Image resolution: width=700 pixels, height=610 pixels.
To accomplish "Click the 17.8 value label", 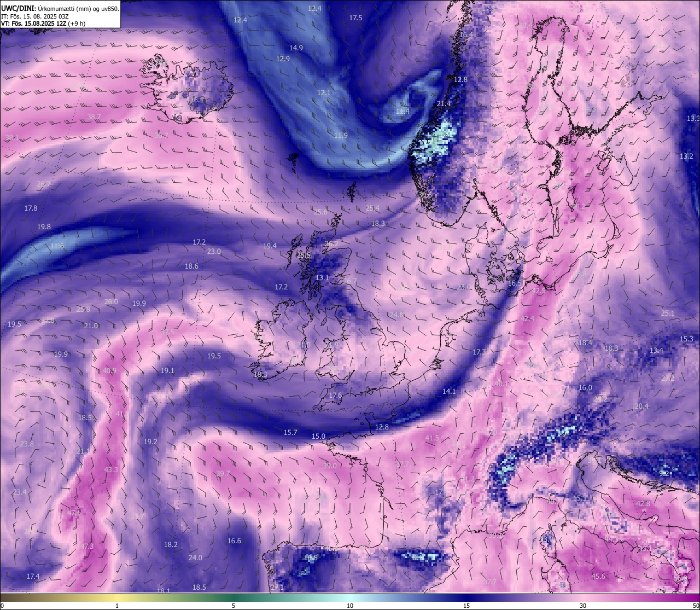I will (31, 208).
